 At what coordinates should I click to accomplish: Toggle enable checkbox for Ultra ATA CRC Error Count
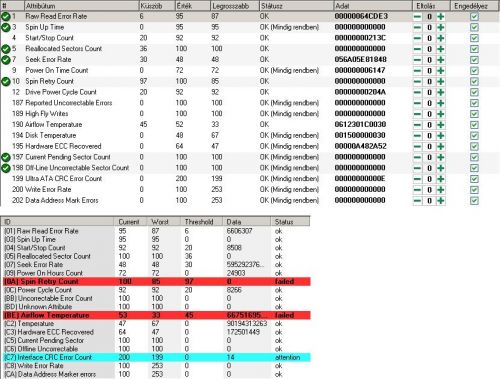click(x=474, y=179)
